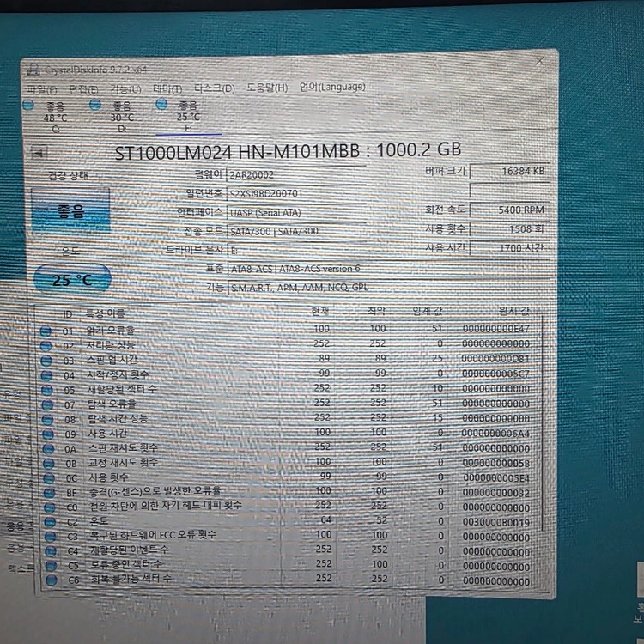Click the rotation speed value 5400 RPM
This screenshot has width=644, height=644.
click(x=510, y=210)
